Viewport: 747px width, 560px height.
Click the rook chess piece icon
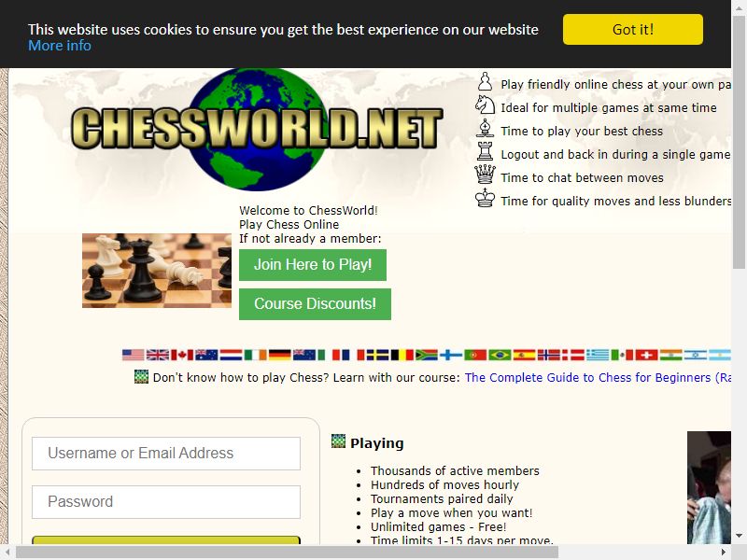(485, 151)
